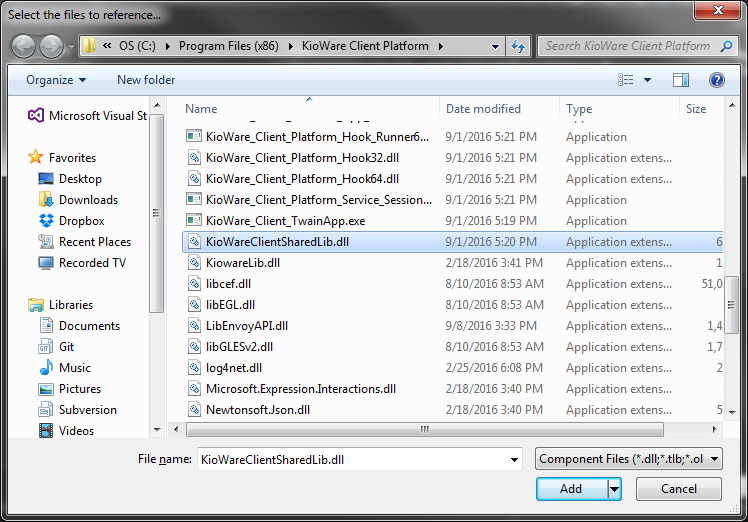Click the New folder button
This screenshot has width=748, height=522.
(146, 80)
